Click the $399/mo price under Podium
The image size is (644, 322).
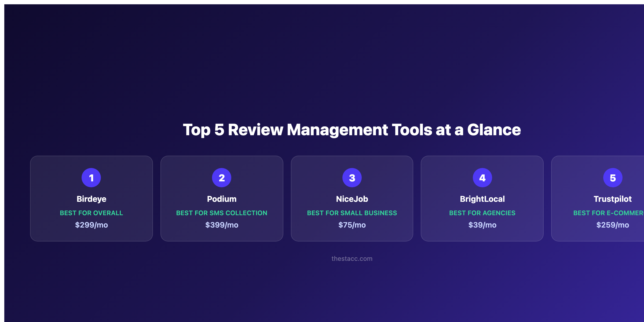pyautogui.click(x=222, y=225)
